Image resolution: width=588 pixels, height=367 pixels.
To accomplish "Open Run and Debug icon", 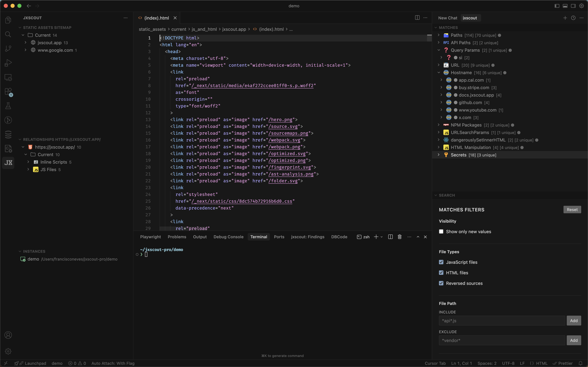I will click(x=8, y=63).
